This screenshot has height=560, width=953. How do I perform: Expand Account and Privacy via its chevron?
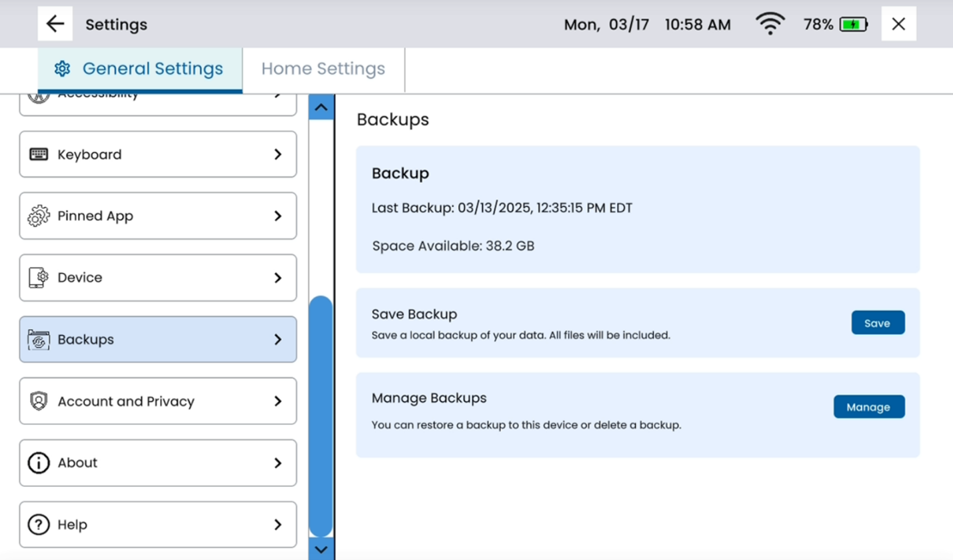278,401
